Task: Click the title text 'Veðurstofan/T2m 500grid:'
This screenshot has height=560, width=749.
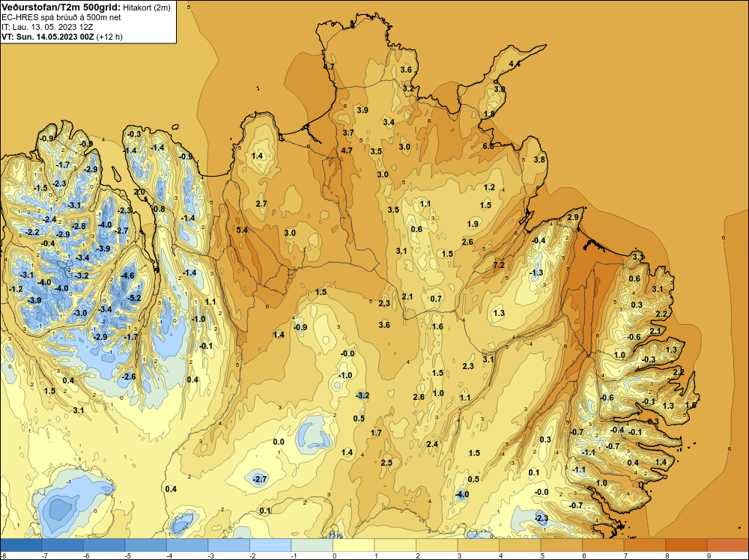Action: click(61, 7)
